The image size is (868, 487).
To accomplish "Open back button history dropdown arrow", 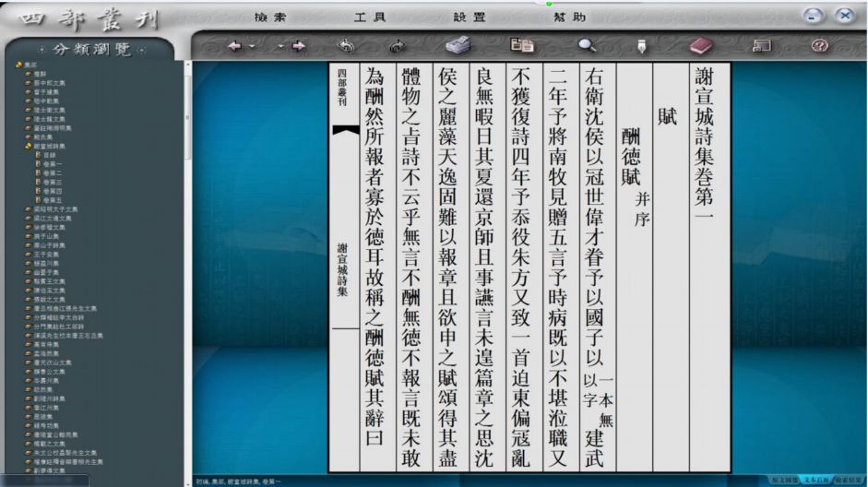I will click(250, 46).
